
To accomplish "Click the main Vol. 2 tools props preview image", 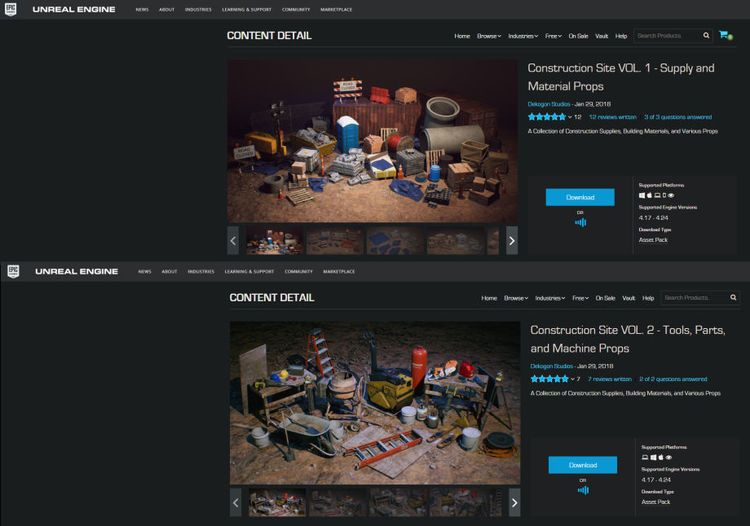I will (375, 403).
